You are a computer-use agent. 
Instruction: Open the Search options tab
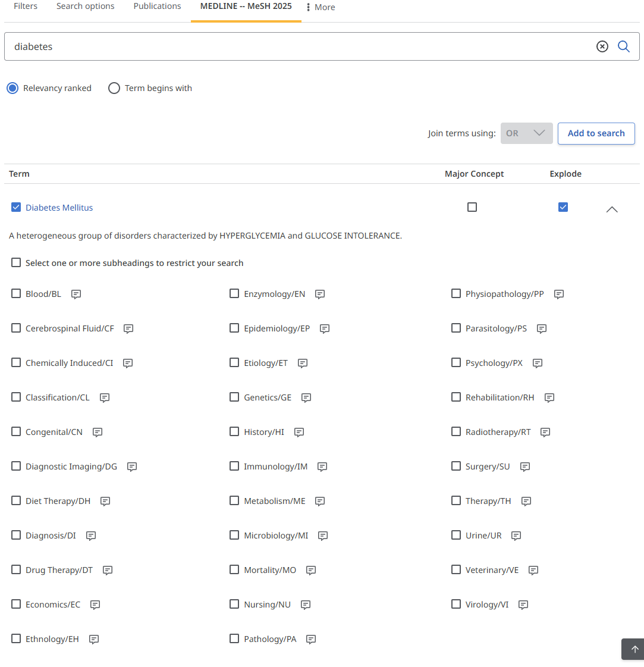[85, 7]
